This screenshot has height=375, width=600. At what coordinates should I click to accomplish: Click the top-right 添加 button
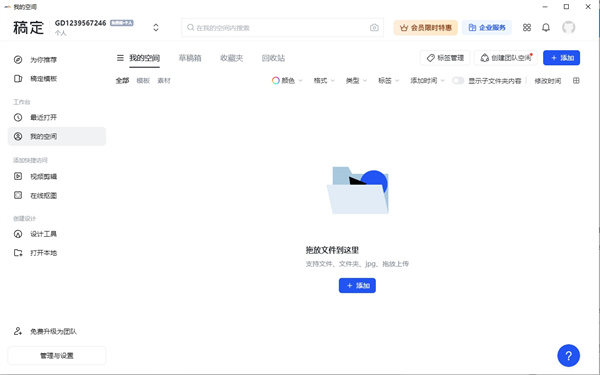click(x=561, y=58)
